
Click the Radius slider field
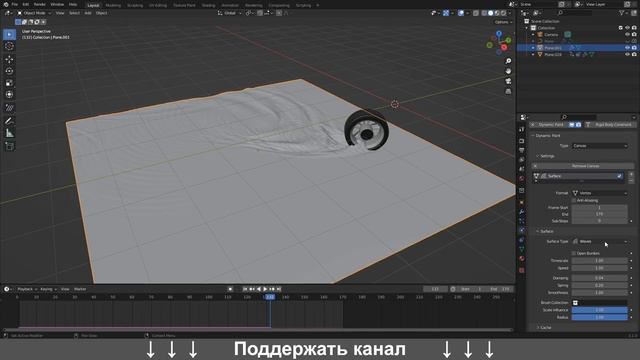tap(599, 317)
